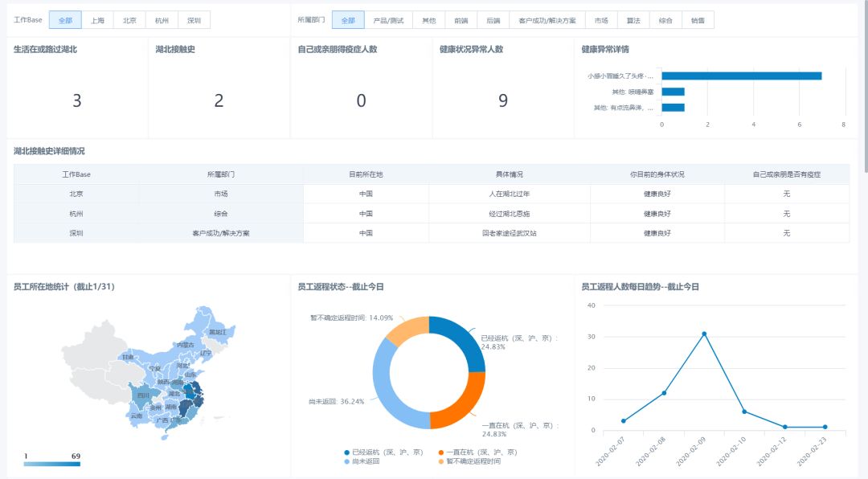Click the map color range legend slider
The image size is (868, 479).
(52, 464)
